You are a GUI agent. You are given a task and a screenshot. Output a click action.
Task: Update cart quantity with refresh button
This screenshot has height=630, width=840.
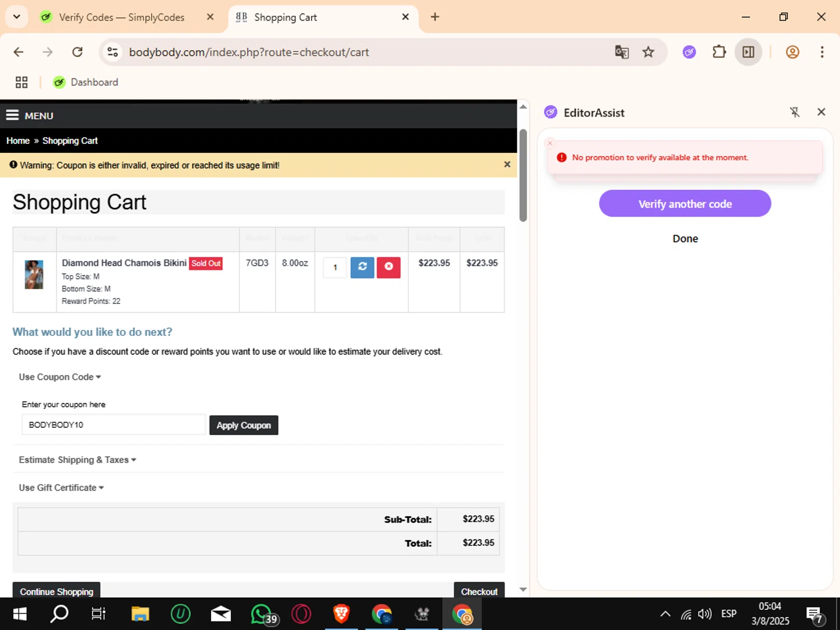click(x=362, y=267)
